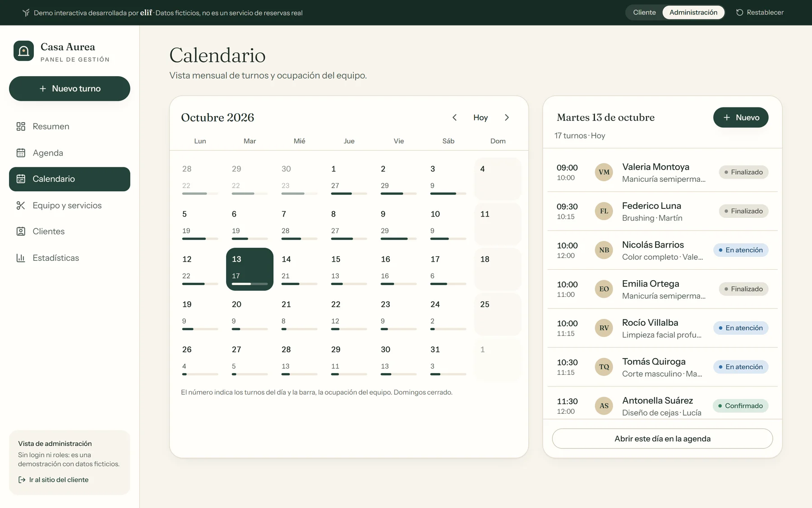Click the RV avatar of Rocío Villalba

click(604, 328)
